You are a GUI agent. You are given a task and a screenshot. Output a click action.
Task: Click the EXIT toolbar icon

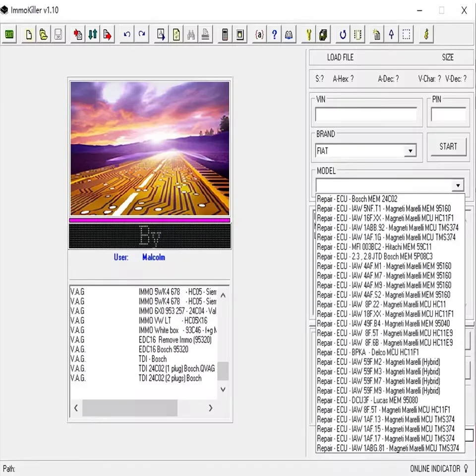[9, 34]
